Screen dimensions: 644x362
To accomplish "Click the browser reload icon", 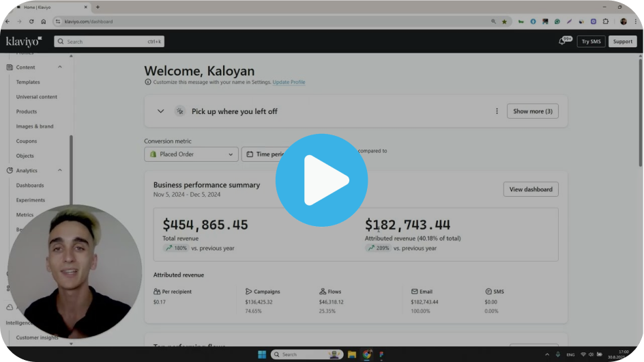I will point(31,22).
